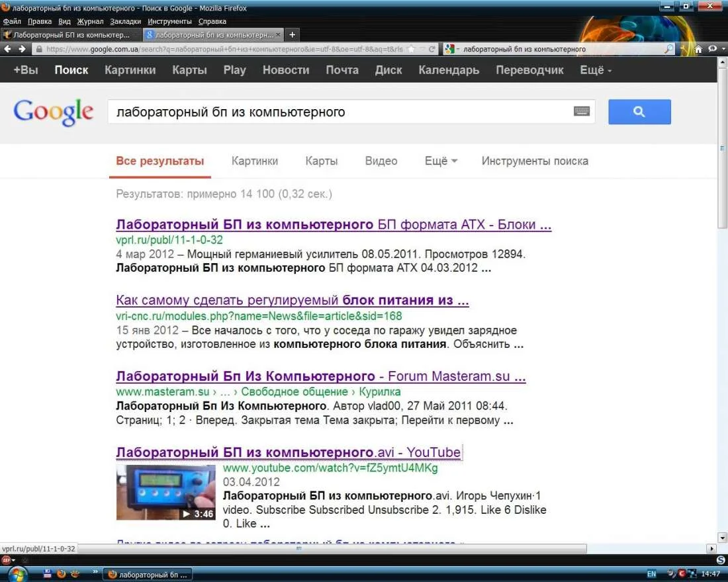Bookmark page with the star icon

(412, 49)
